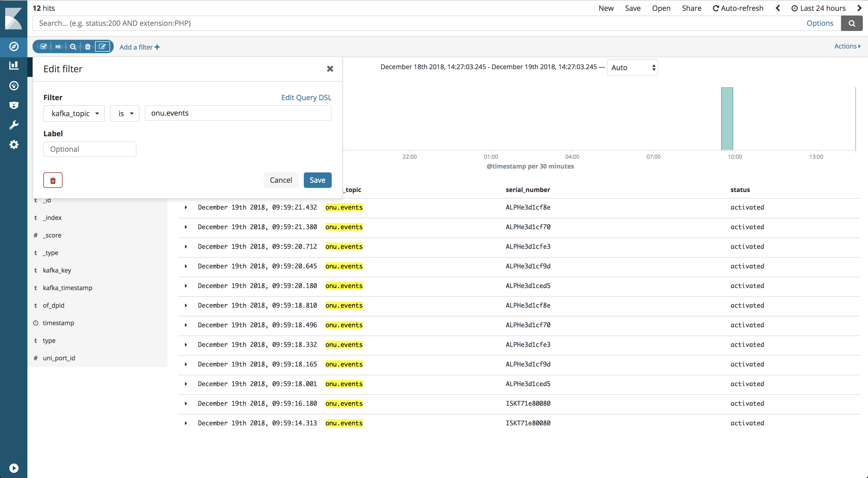Image resolution: width=868 pixels, height=478 pixels.
Task: Expand the 09:59:20.180 row
Action: coord(186,286)
